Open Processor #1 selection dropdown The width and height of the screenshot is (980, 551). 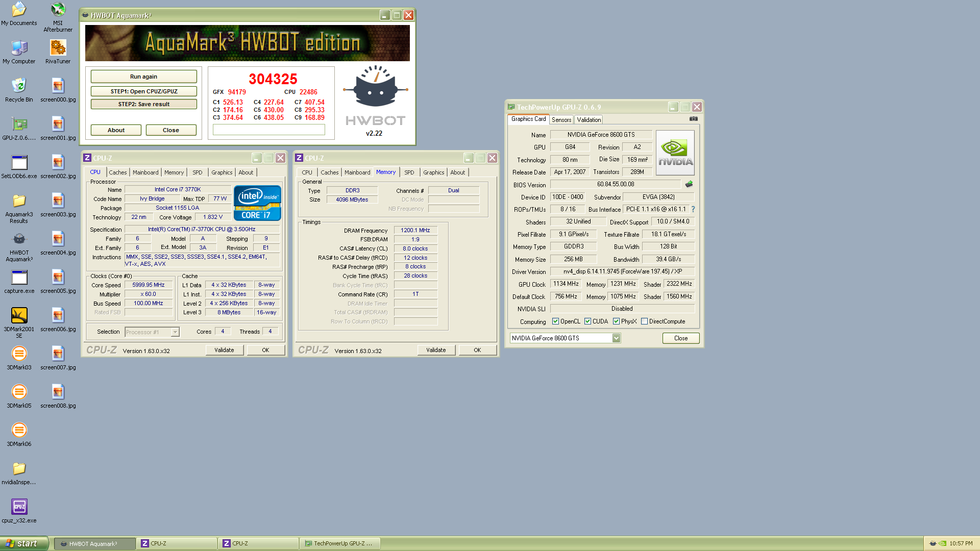(175, 332)
